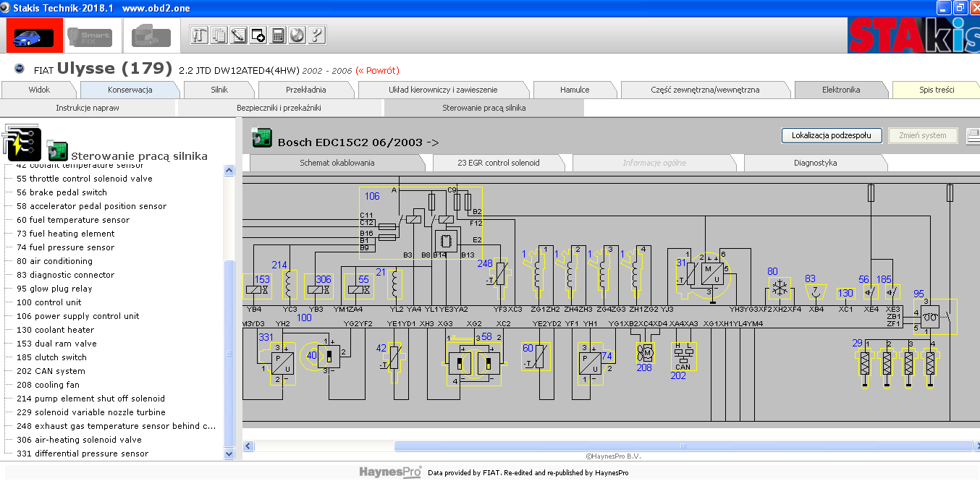Select the blue passenger car mode icon
The width and height of the screenshot is (980, 481).
click(30, 36)
